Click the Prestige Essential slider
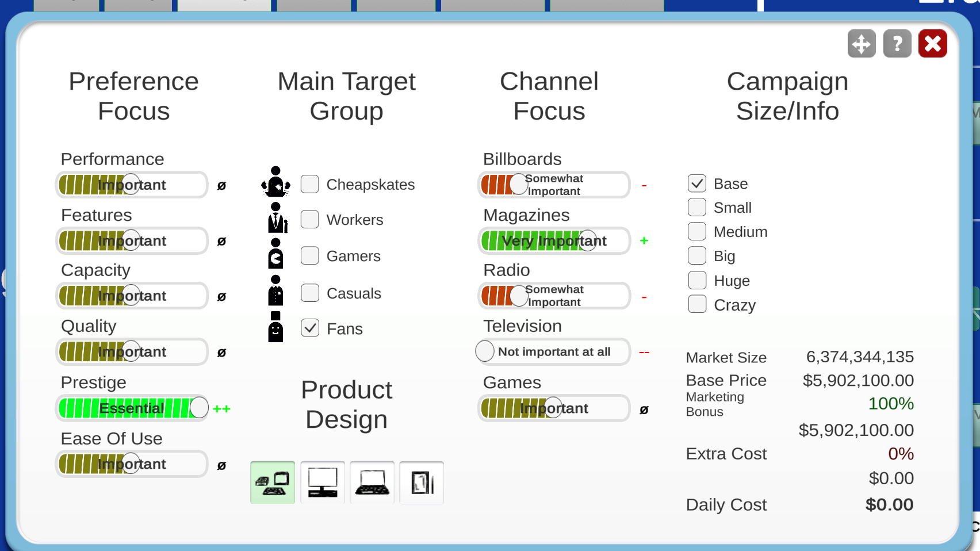This screenshot has width=980, height=551. click(x=132, y=408)
